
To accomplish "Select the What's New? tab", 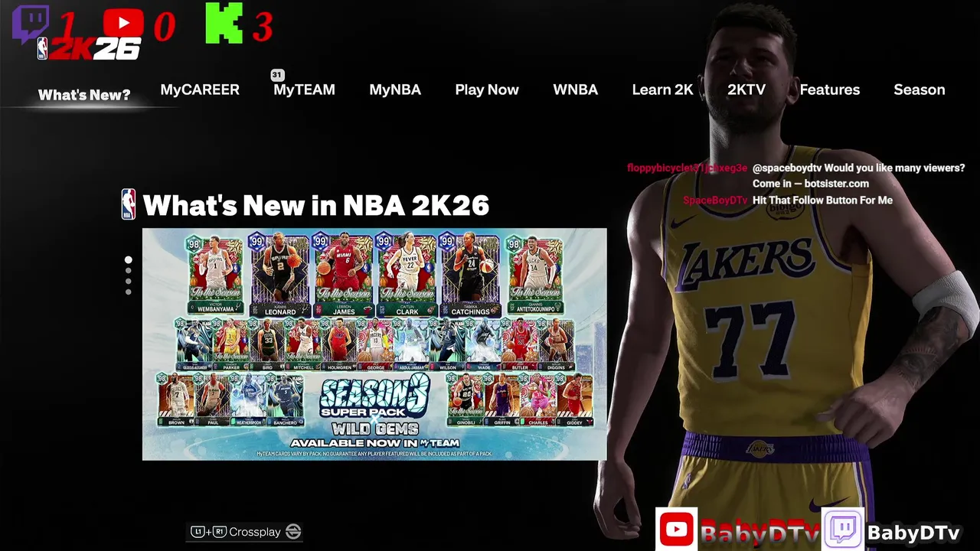I will pos(84,95).
